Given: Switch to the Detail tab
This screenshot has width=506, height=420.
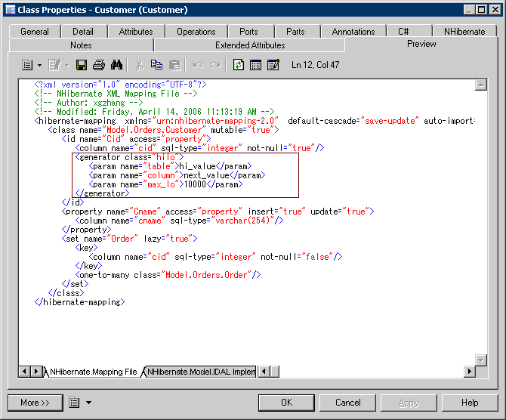Looking at the screenshot, I should 83,32.
